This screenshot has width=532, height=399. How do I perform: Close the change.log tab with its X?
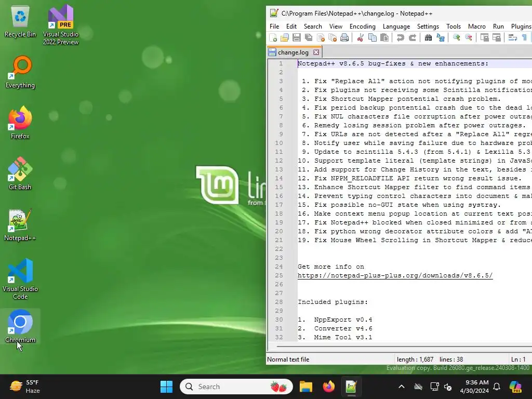(316, 52)
